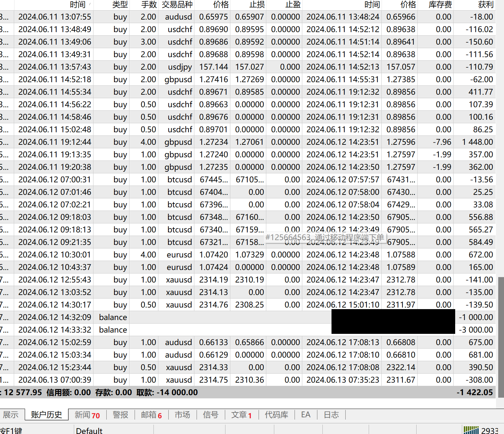Image resolution: width=504 pixels, height=434 pixels.
Task: Open the 邮箱 tab
Action: (151, 415)
